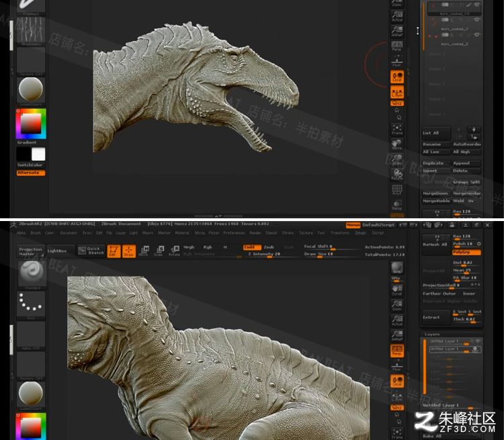Click move-down arrow beside List All
504x440 pixels.
[x=474, y=130]
